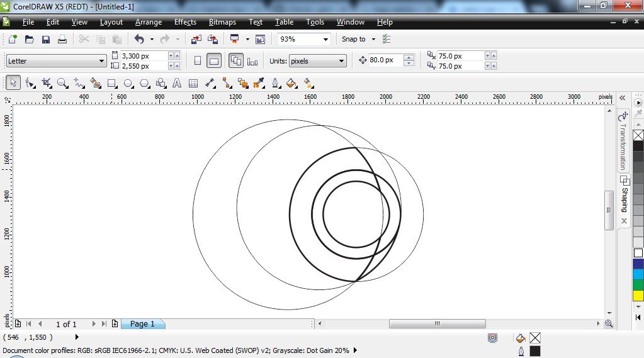The image size is (644, 358).
Task: Open the Import icon in toolbar
Action: 196,39
